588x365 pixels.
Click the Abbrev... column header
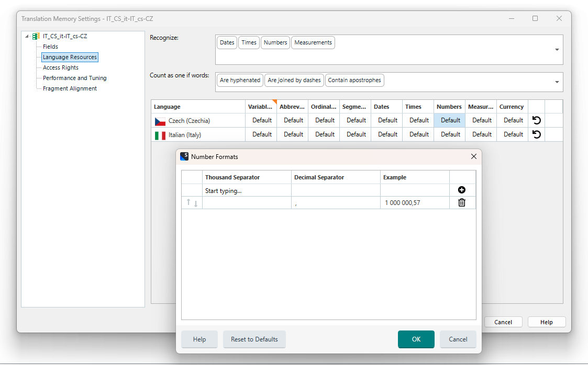pos(293,107)
